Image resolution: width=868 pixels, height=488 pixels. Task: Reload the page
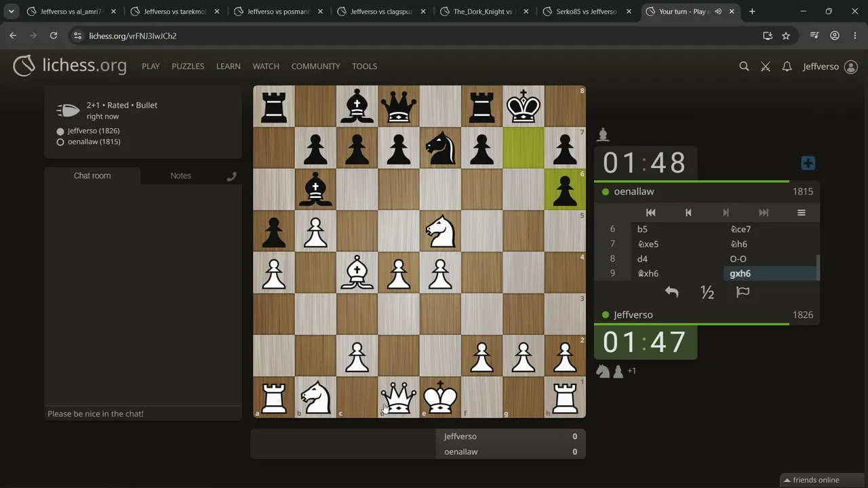54,36
